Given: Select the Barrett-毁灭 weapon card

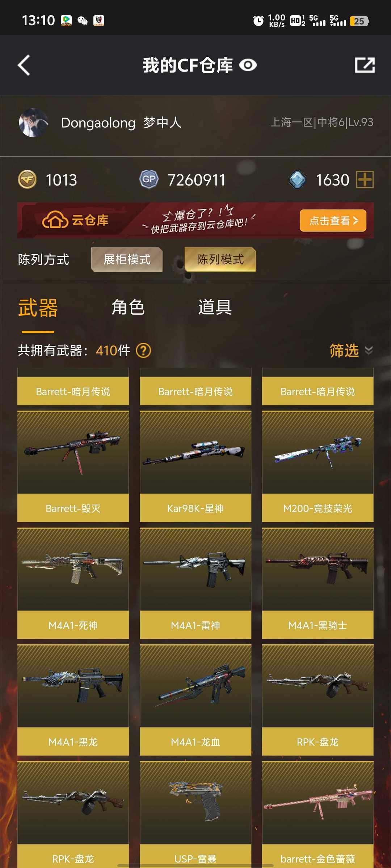Looking at the screenshot, I should point(73,467).
